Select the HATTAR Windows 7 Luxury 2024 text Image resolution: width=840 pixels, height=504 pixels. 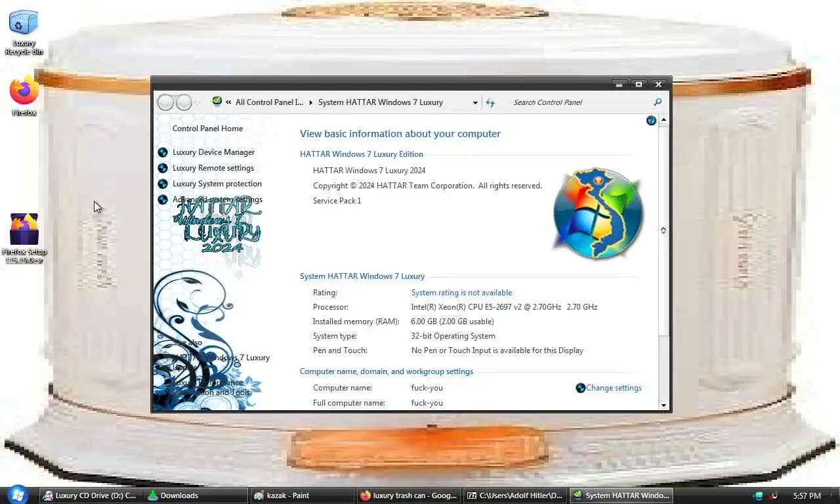[x=369, y=171]
